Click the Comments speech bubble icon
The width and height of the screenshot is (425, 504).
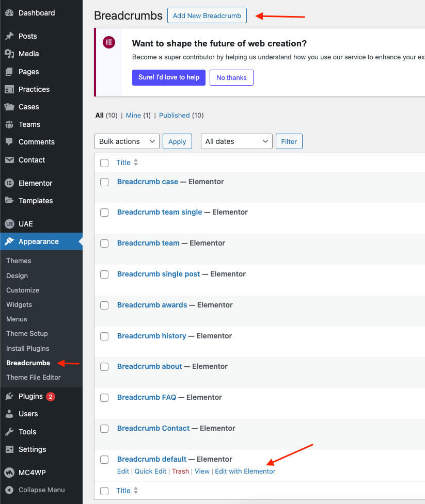point(9,142)
